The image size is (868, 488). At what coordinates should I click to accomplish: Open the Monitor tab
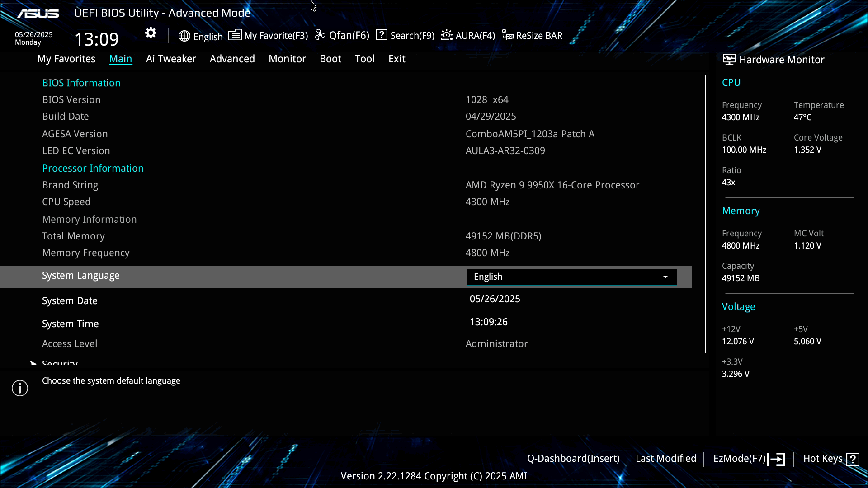click(287, 59)
